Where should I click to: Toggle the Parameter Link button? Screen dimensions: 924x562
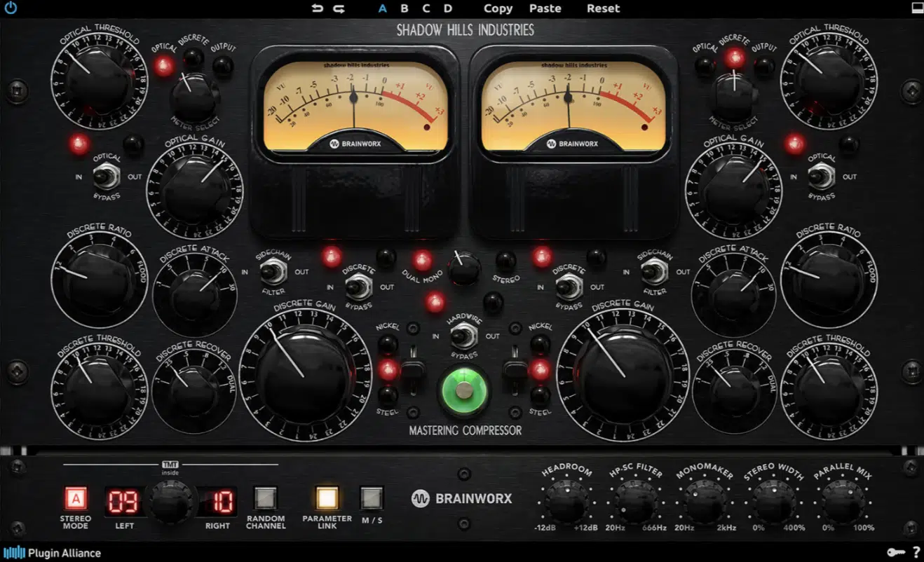[327, 498]
